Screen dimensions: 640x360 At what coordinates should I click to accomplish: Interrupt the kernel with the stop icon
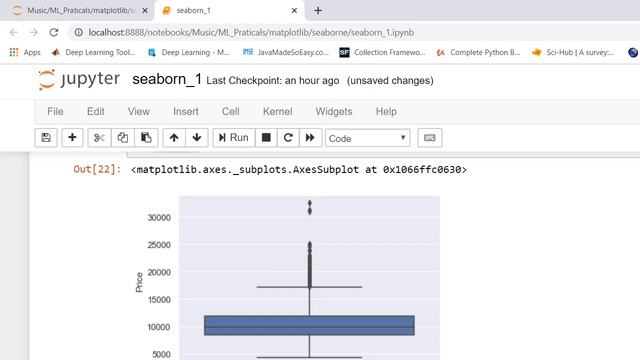pyautogui.click(x=266, y=138)
